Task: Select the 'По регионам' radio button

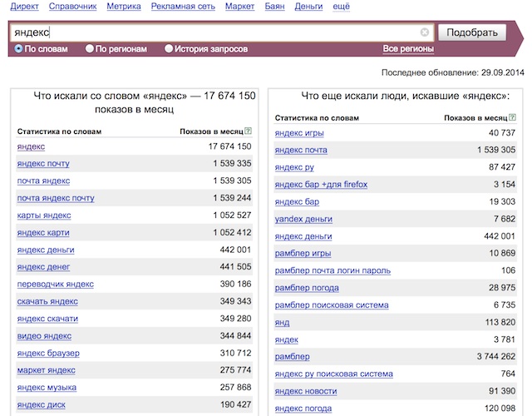Action: [90, 48]
